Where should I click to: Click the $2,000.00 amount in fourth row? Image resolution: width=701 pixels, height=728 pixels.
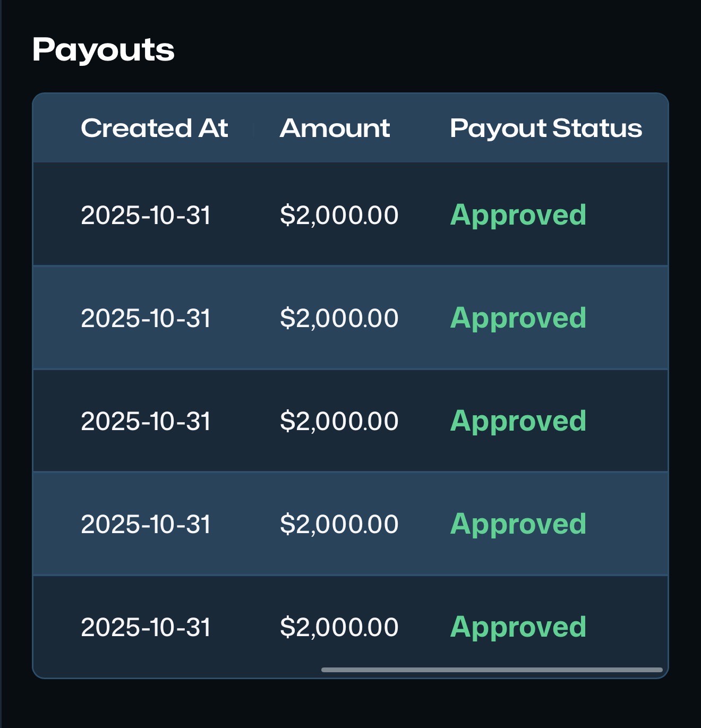point(339,524)
